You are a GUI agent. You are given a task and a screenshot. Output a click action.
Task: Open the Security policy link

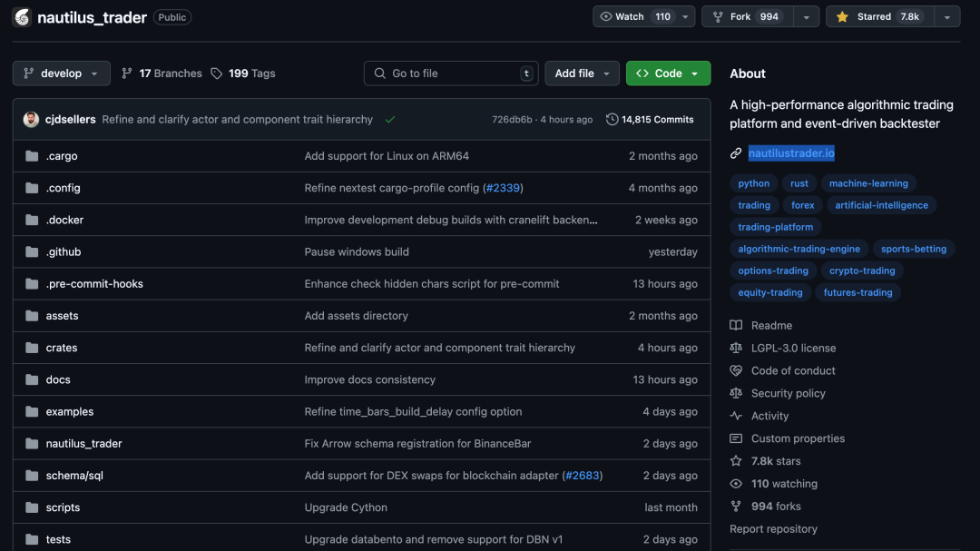789,393
